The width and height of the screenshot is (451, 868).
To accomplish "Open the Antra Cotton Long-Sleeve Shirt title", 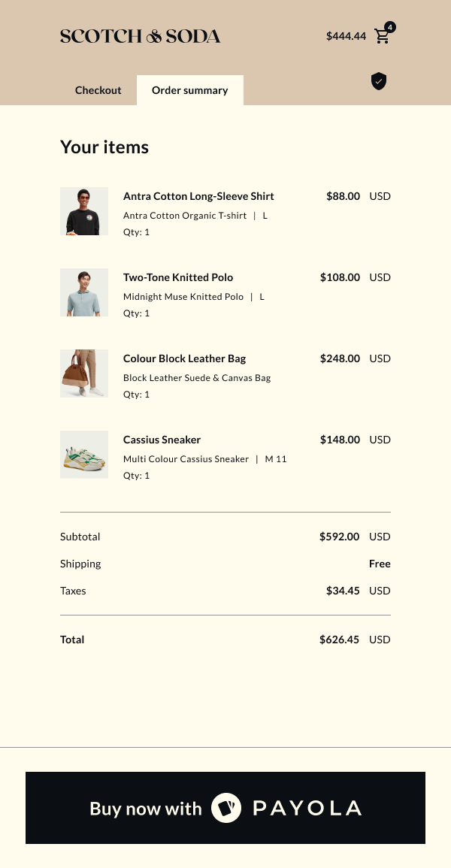I will pos(198,196).
